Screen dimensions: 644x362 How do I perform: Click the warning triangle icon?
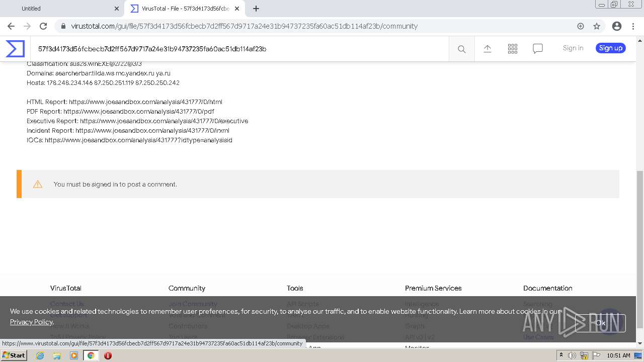coord(38,184)
